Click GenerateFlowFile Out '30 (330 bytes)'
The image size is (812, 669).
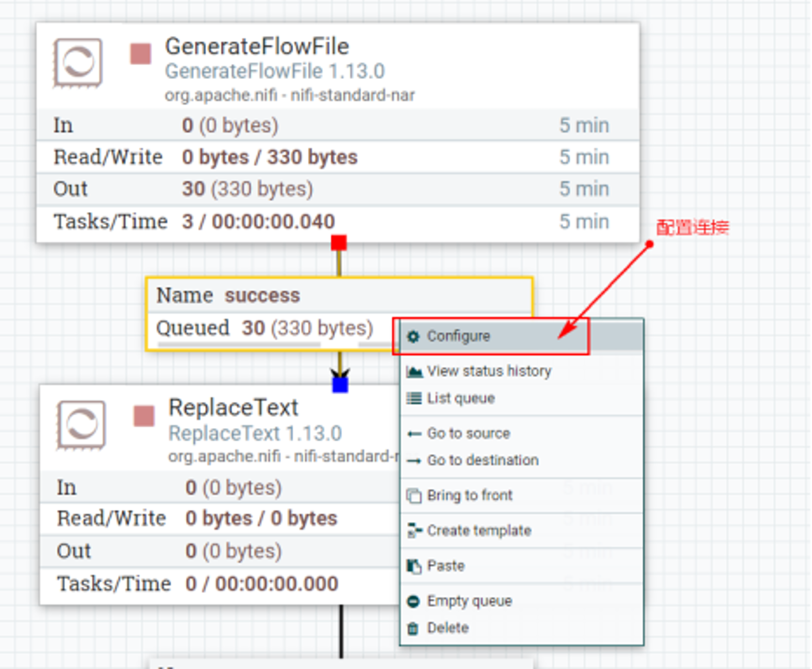click(x=247, y=189)
